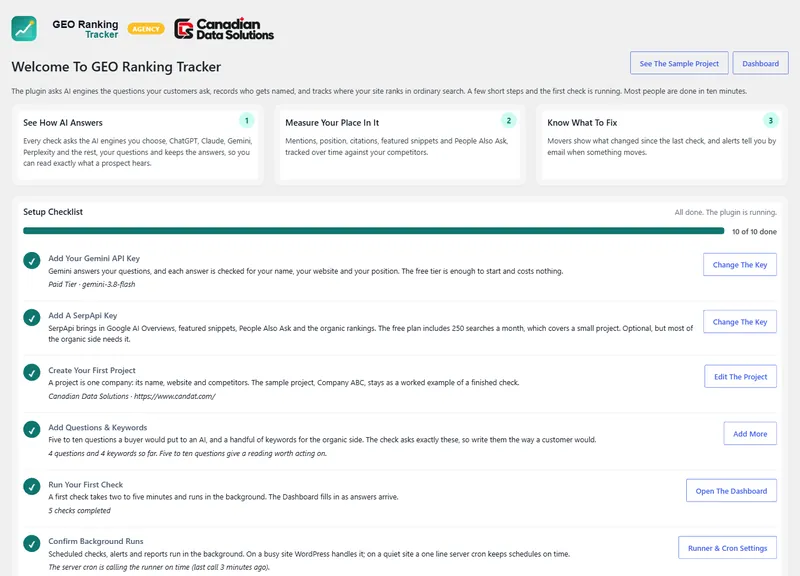This screenshot has width=800, height=576.
Task: Click the '5 checks completed' note
Action: [79, 510]
